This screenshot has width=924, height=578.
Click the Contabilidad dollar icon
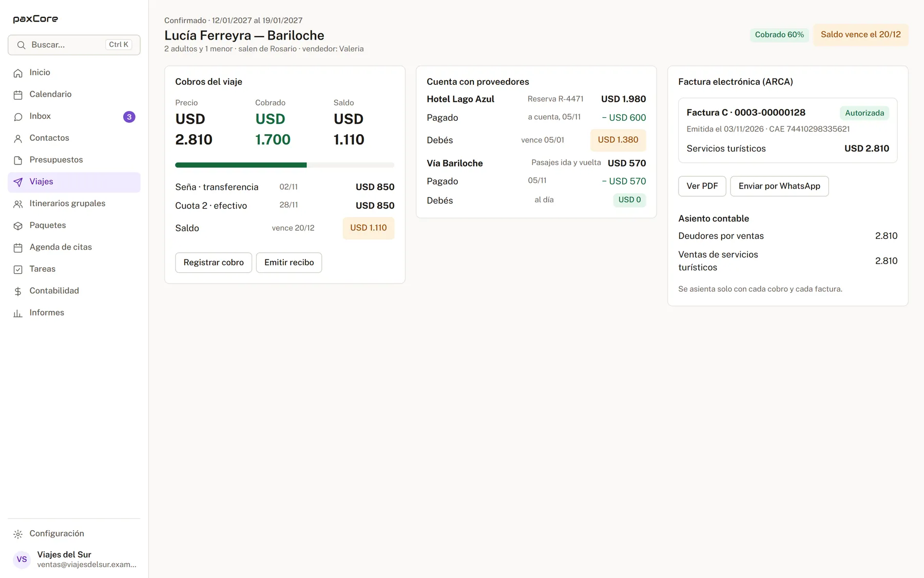(x=18, y=291)
